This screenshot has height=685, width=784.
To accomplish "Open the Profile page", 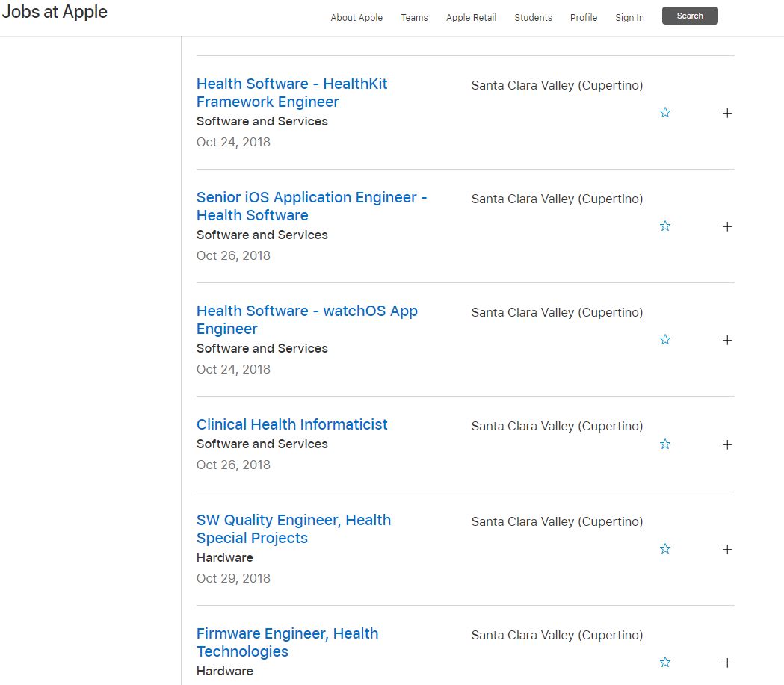I will (x=584, y=17).
